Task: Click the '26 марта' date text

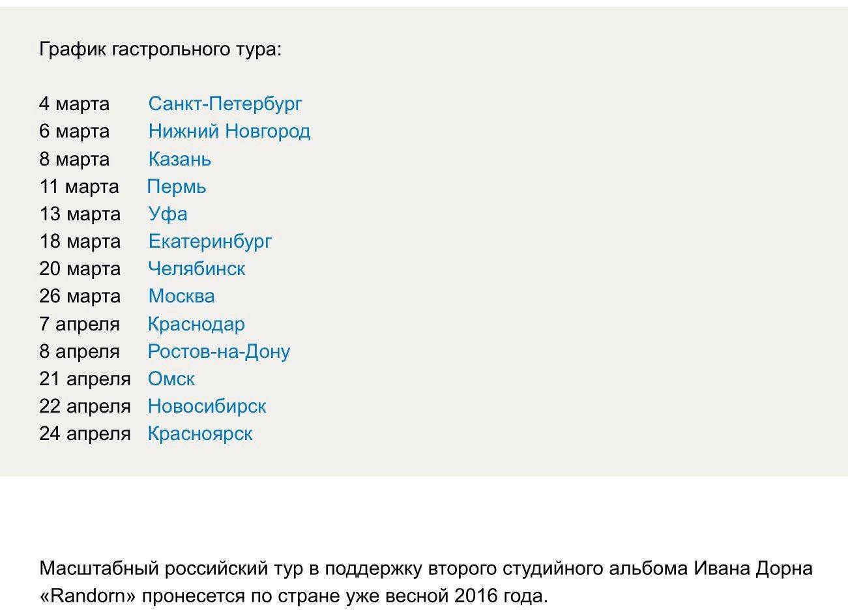Action: pyautogui.click(x=80, y=296)
